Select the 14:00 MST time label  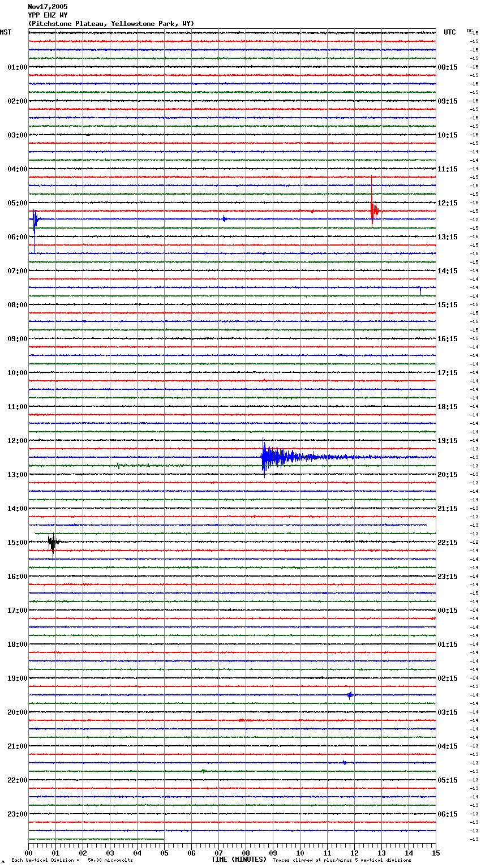pos(18,509)
